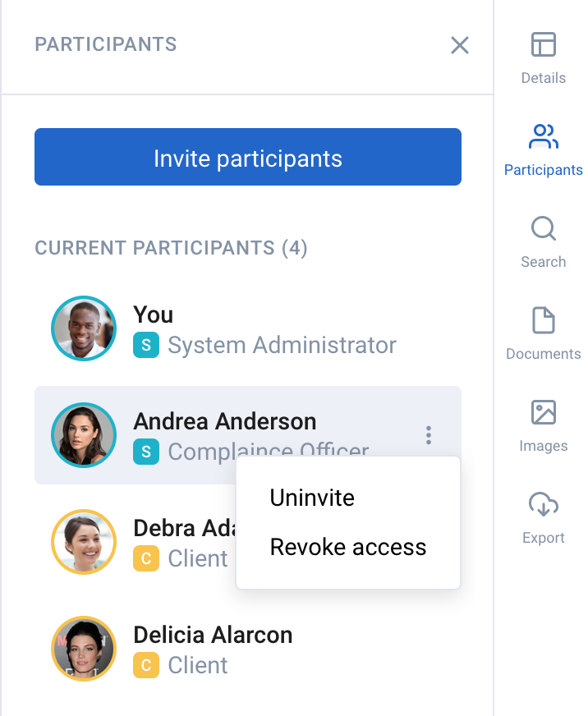Click the Andrea Anderson name label
588x716 pixels.
(x=225, y=421)
